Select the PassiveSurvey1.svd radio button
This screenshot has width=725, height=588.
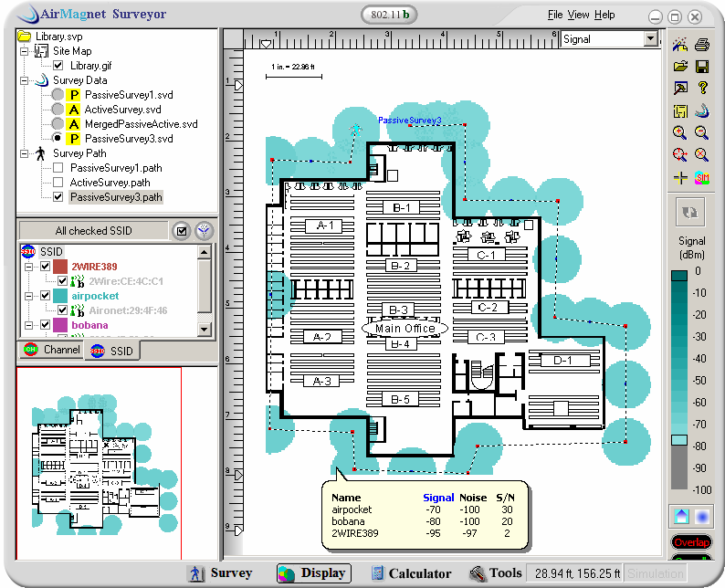[58, 95]
